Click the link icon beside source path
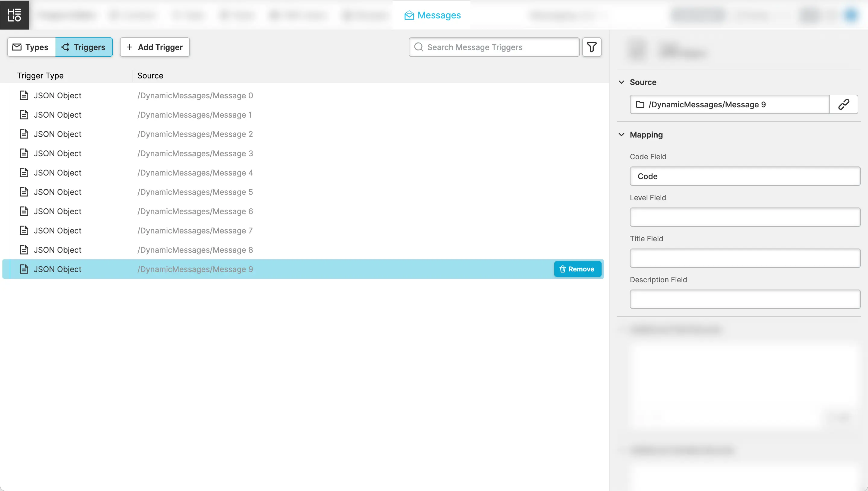 [x=843, y=105]
